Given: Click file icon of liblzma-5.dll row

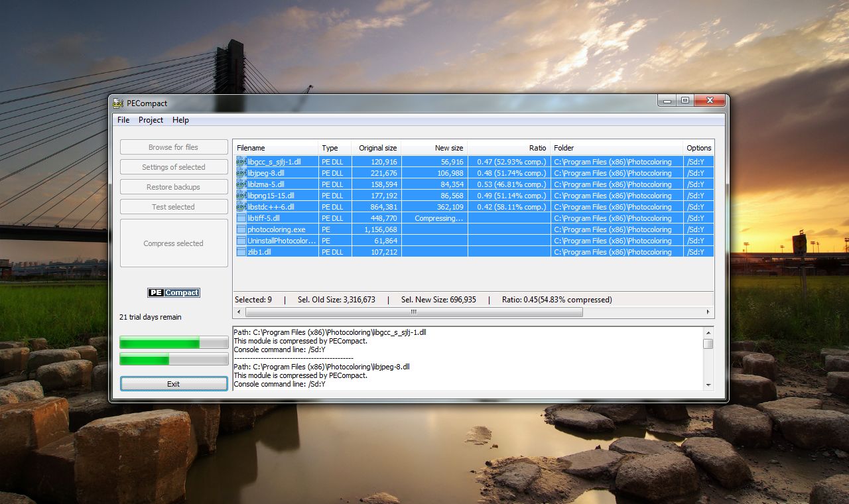Looking at the screenshot, I should pyautogui.click(x=241, y=184).
